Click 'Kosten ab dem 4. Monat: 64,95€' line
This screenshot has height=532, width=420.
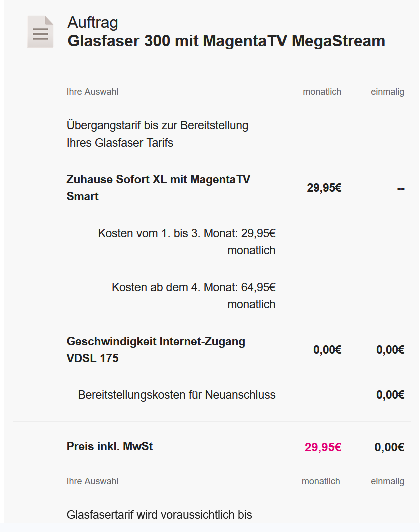[194, 287]
